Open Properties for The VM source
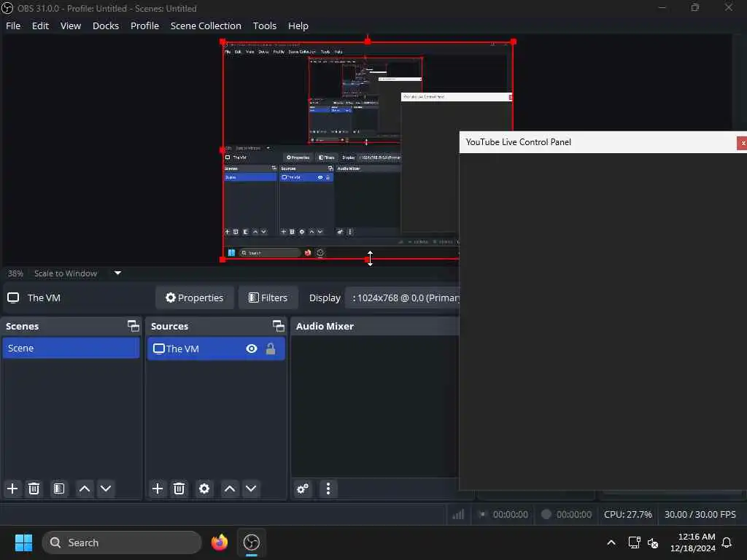Image resolution: width=747 pixels, height=560 pixels. pos(194,297)
